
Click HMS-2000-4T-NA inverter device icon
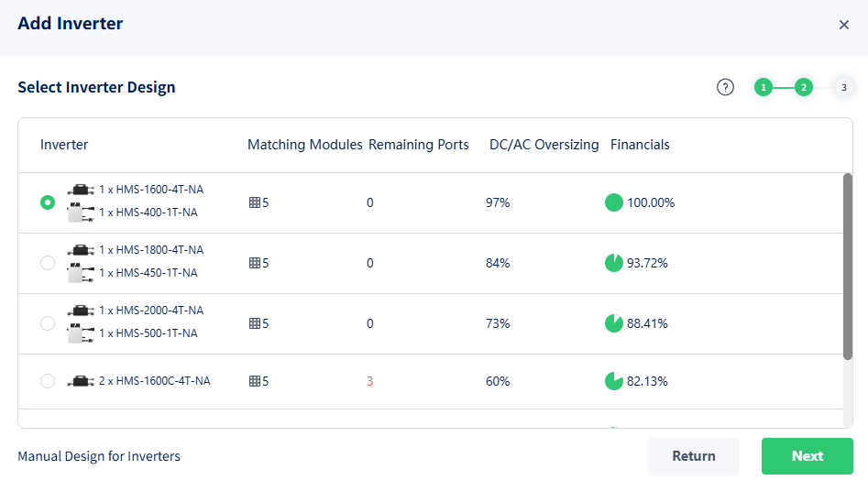pyautogui.click(x=81, y=311)
